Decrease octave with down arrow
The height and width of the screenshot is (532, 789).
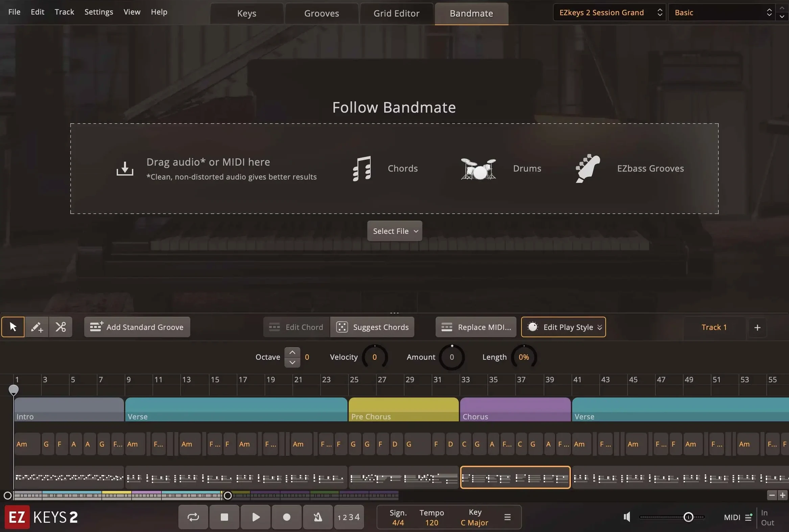tap(292, 362)
